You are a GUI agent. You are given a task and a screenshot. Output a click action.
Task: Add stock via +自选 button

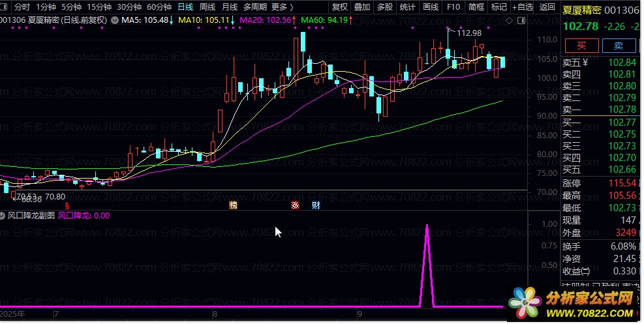click(x=523, y=7)
